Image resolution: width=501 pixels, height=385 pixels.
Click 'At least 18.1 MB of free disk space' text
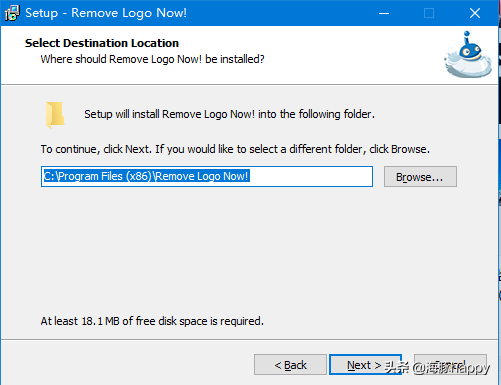[x=152, y=321]
